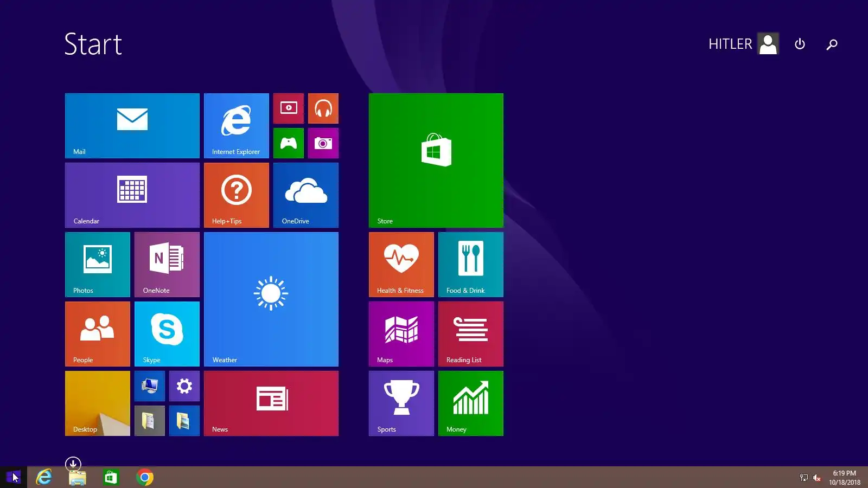The image size is (868, 488).
Task: Open the Desktop tile
Action: [x=98, y=403]
